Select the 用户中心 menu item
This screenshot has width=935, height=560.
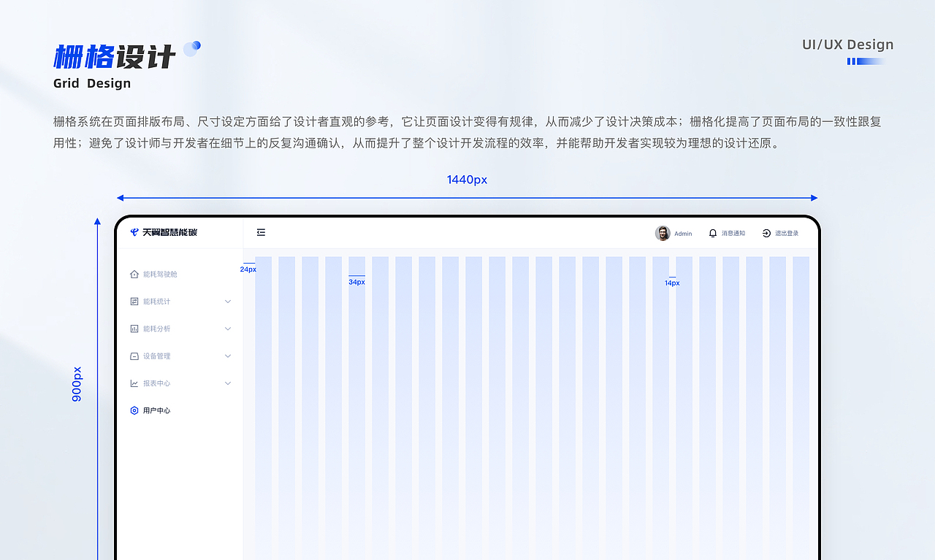click(x=156, y=410)
